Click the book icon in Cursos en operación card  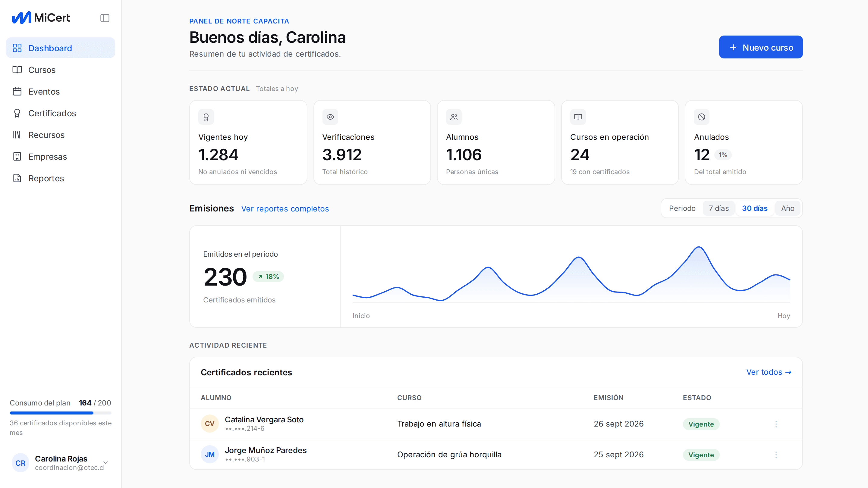[578, 117]
